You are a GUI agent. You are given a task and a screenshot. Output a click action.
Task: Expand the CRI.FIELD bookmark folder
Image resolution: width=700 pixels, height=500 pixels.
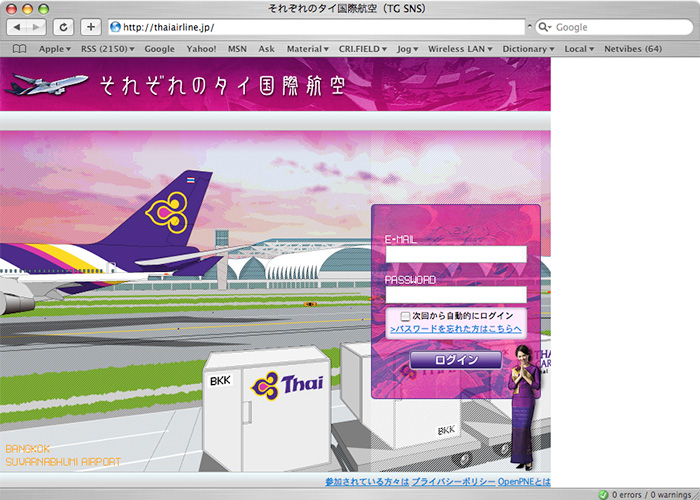362,49
